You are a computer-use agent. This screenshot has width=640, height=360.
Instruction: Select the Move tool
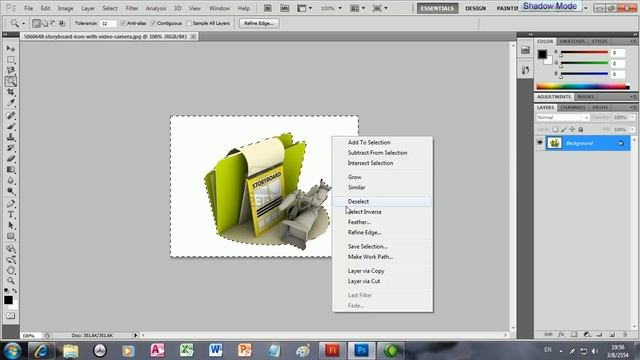pos(11,49)
